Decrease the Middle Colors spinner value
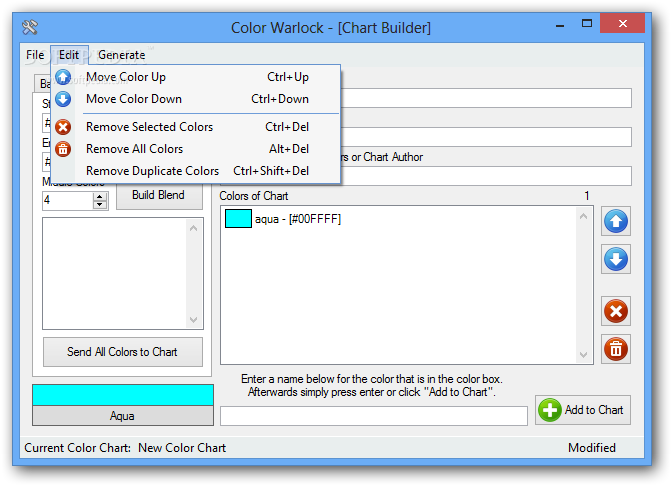Viewport: 672px width, 486px height. (100, 204)
